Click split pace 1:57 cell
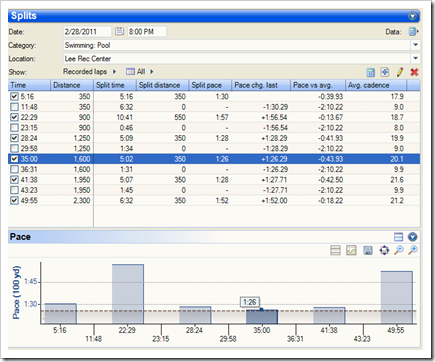This screenshot has width=435, height=362. 222,117
